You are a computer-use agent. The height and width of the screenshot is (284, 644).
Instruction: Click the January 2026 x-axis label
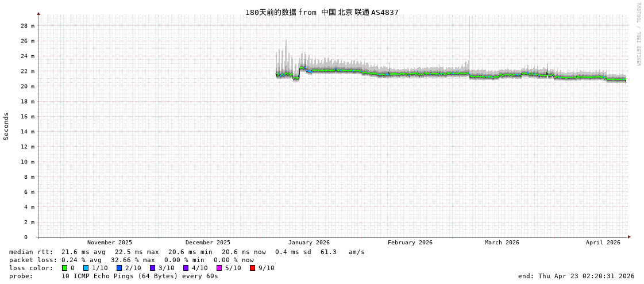308,243
